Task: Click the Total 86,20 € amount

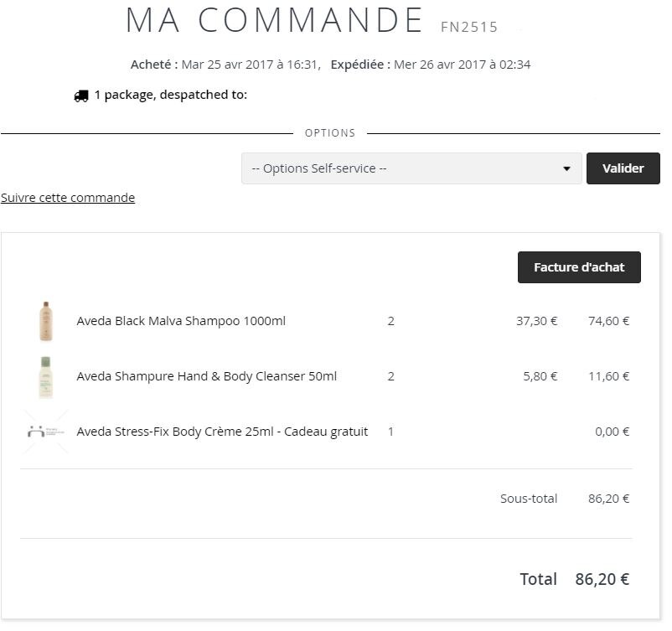Action: click(602, 579)
